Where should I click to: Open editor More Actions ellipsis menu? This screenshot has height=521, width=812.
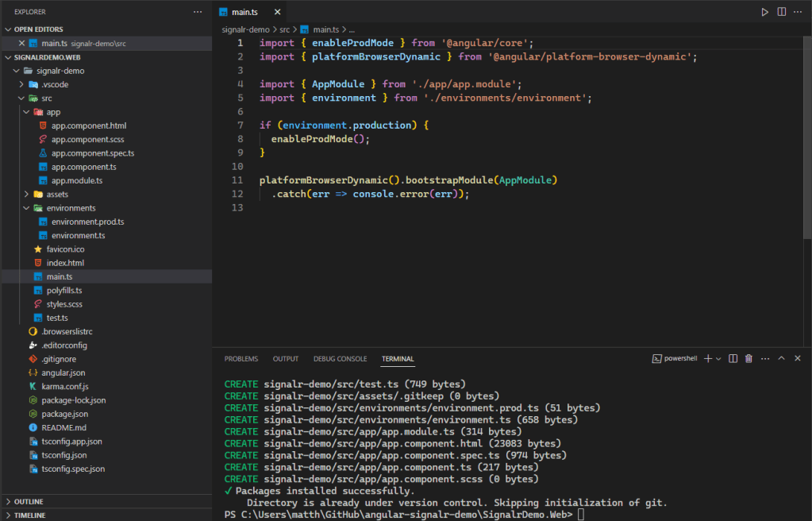pos(799,12)
